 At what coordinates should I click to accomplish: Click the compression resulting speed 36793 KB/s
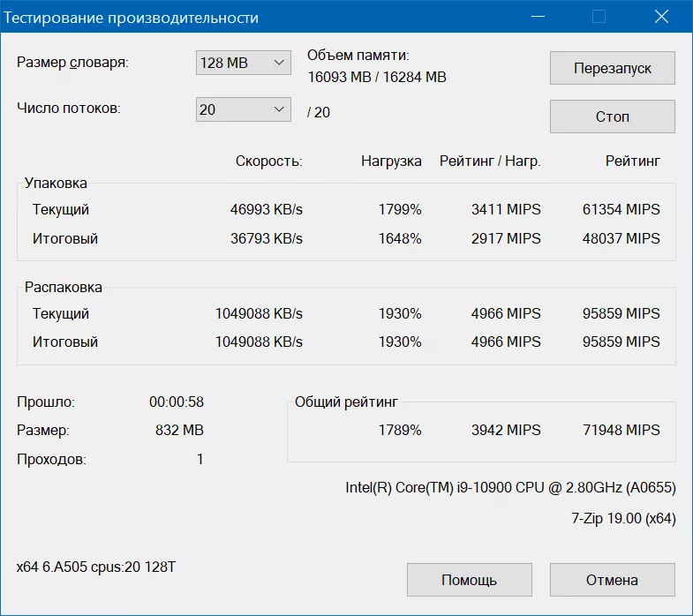pyautogui.click(x=266, y=238)
